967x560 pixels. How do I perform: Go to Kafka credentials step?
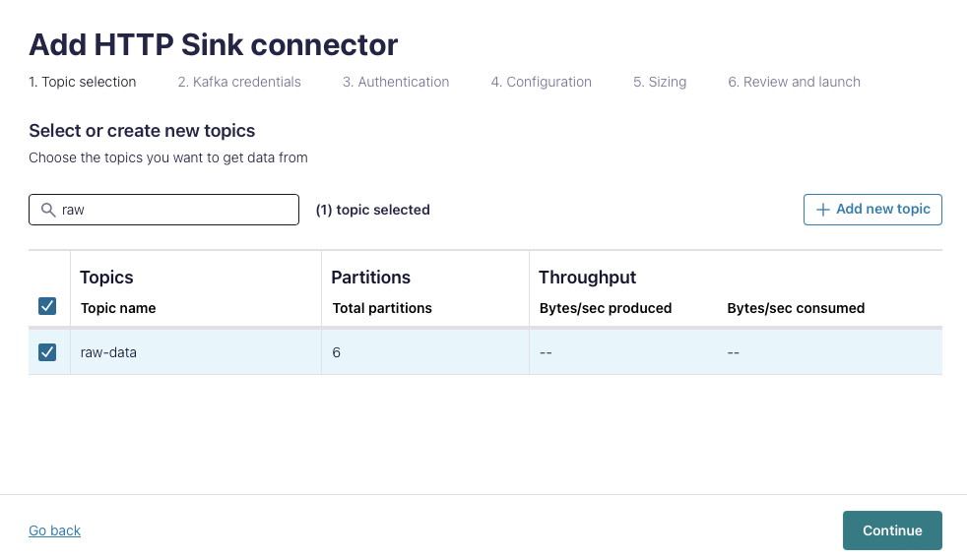pos(239,82)
